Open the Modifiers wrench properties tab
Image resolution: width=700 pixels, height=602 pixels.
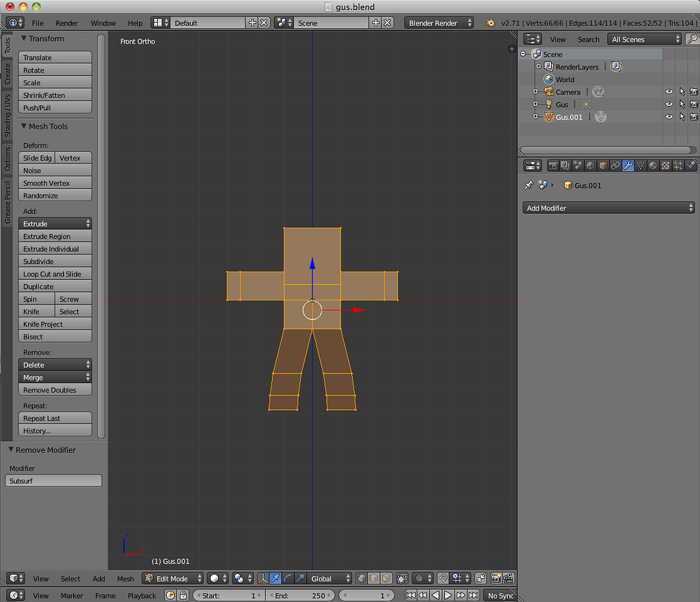coord(628,166)
